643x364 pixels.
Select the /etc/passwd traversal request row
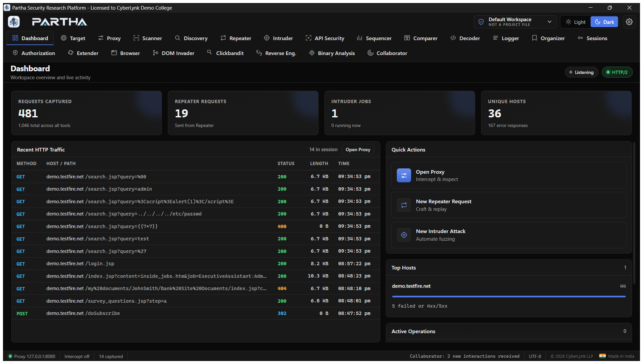196,214
